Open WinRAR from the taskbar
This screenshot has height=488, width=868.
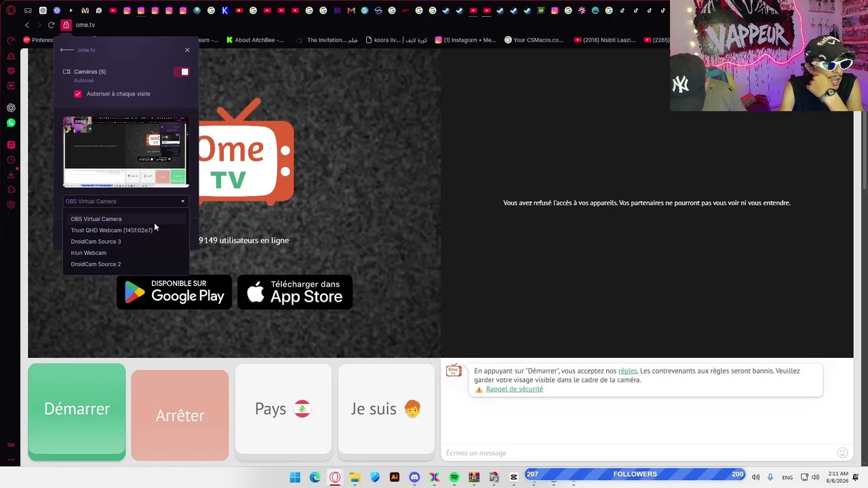(x=474, y=477)
